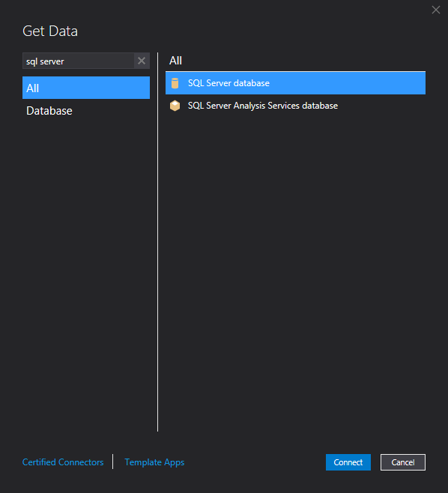Screen dimensions: 448x493
Task: Click the Connect button
Action: (x=348, y=462)
